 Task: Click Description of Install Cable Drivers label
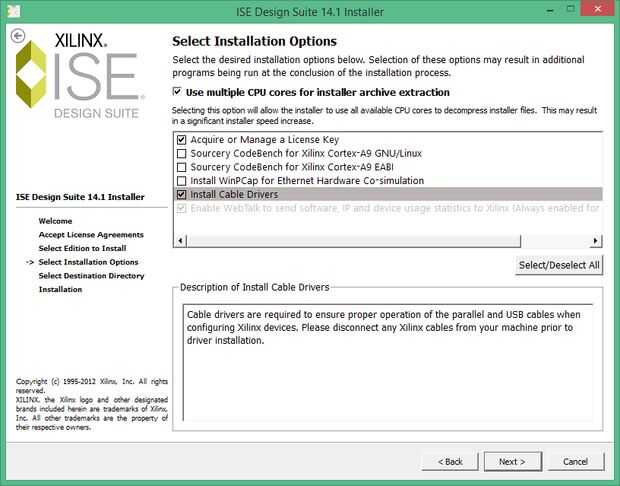[254, 287]
